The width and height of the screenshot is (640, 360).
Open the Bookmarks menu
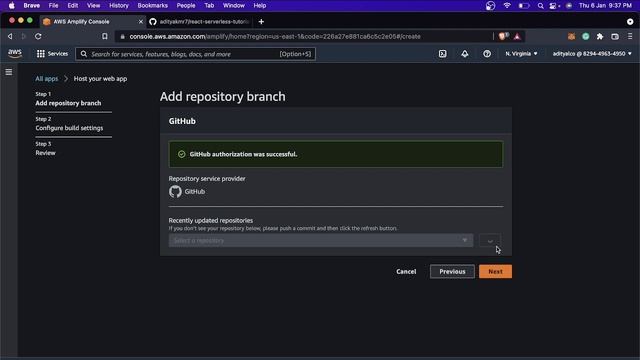tap(153, 6)
